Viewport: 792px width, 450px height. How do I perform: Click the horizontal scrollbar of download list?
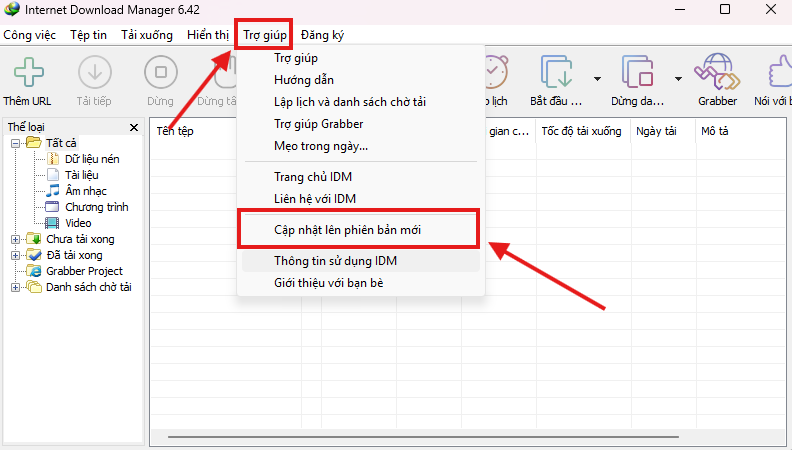coord(423,437)
